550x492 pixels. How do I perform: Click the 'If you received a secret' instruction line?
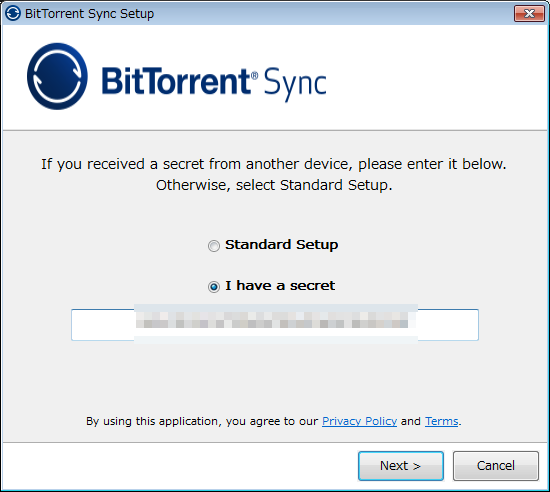click(x=274, y=164)
